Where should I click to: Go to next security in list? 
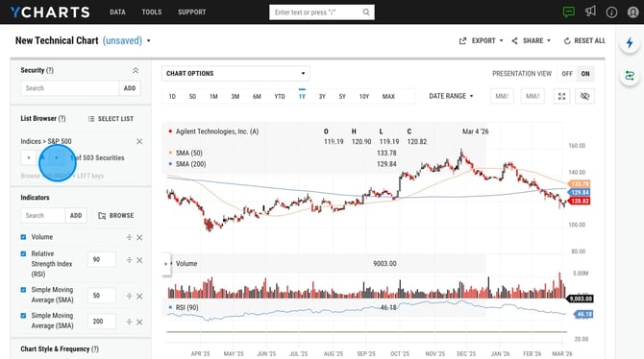57,157
